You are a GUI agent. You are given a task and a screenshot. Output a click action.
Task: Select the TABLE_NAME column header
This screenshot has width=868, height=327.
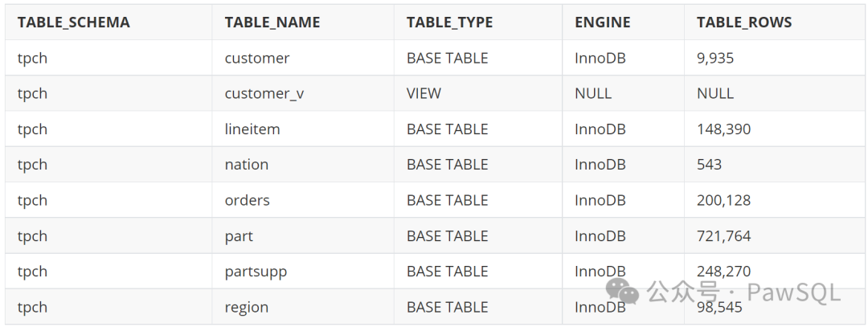point(272,22)
